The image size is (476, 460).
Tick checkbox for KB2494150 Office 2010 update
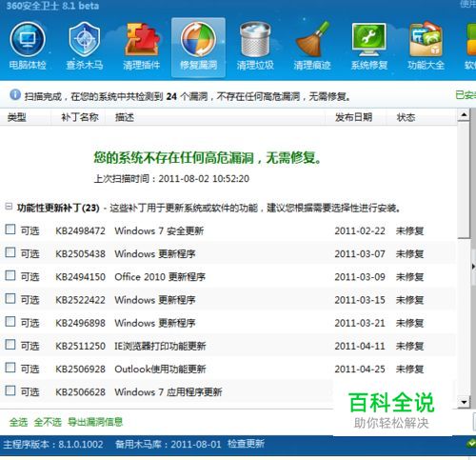10,275
